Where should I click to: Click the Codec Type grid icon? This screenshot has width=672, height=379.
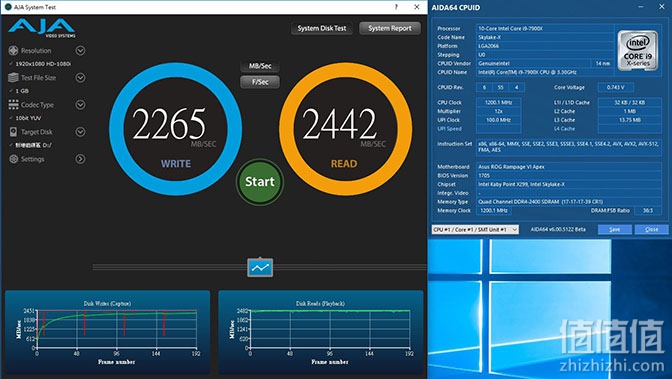[13, 105]
